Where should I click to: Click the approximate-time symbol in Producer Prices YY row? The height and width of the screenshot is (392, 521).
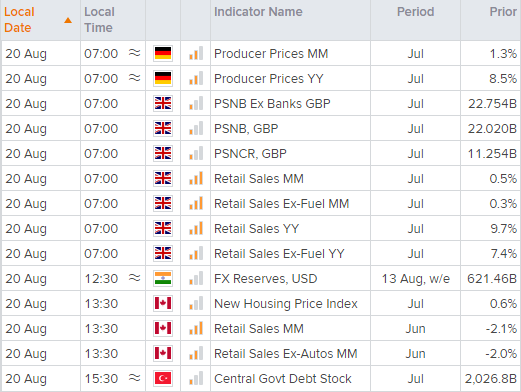coord(135,78)
